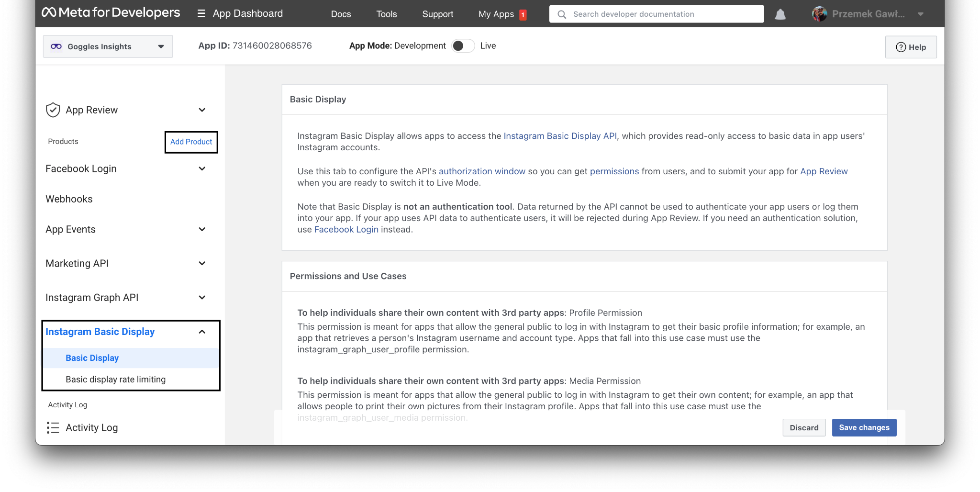Open the Tools menu in top navigation
The height and width of the screenshot is (492, 980).
(x=386, y=14)
